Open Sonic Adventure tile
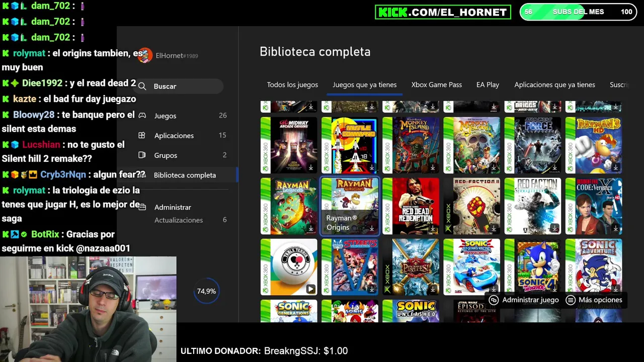 click(x=593, y=267)
